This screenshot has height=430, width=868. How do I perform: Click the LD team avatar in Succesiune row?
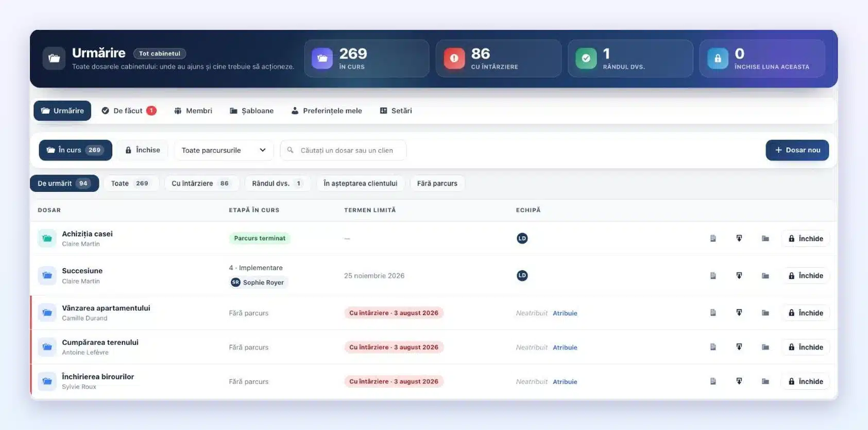tap(522, 275)
